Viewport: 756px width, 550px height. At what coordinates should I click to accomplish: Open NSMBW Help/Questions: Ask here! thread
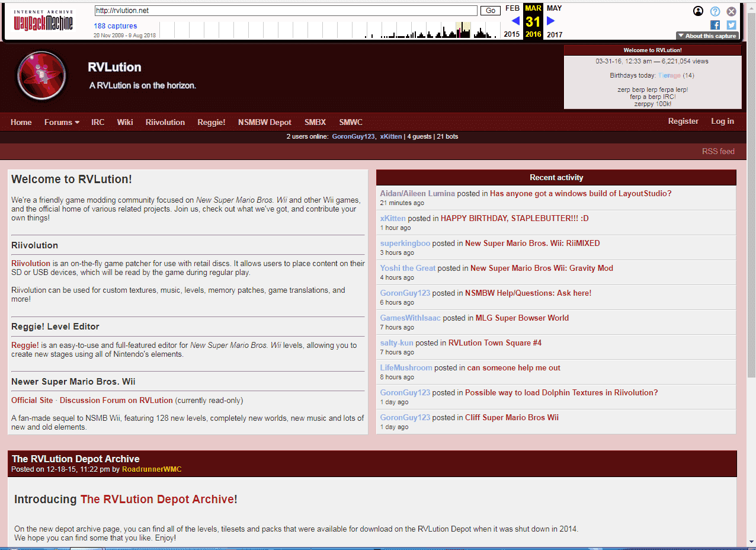click(528, 293)
